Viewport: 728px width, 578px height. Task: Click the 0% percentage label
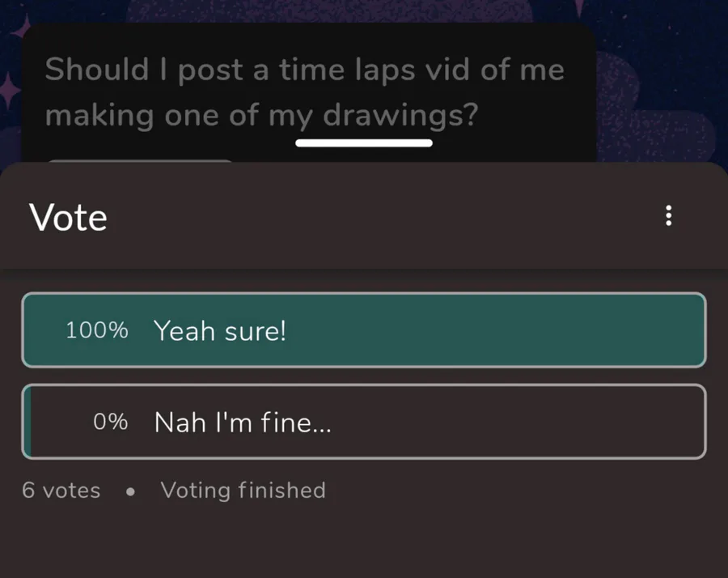click(x=111, y=422)
